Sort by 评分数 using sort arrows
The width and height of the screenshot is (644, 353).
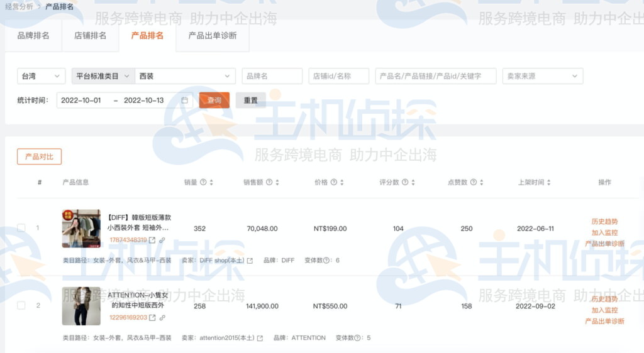pyautogui.click(x=413, y=182)
